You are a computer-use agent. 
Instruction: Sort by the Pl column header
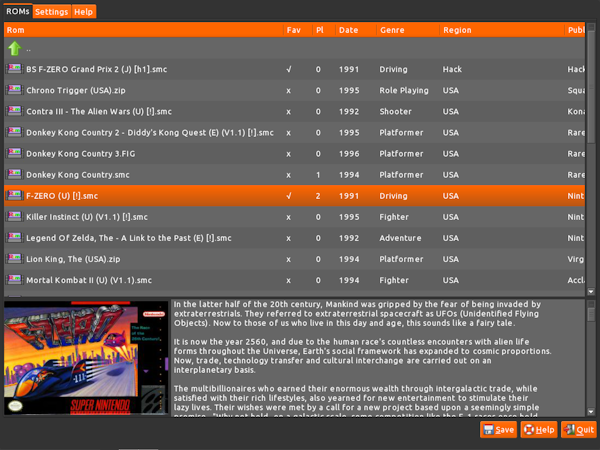(324, 30)
